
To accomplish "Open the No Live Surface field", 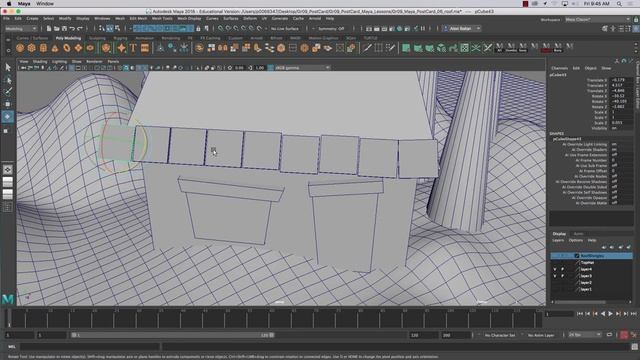I will pos(284,29).
